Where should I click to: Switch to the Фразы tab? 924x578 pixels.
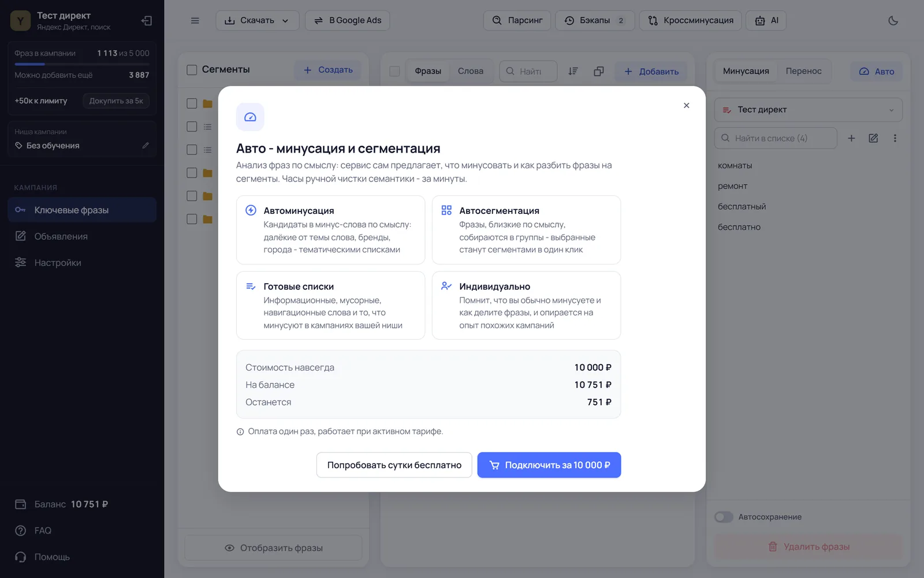428,71
